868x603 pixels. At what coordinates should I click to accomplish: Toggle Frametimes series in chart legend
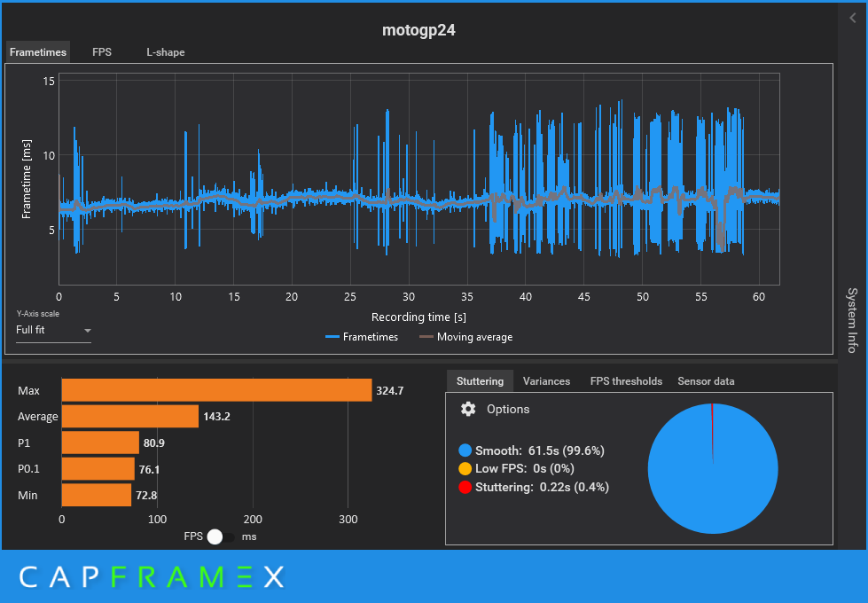(x=362, y=337)
